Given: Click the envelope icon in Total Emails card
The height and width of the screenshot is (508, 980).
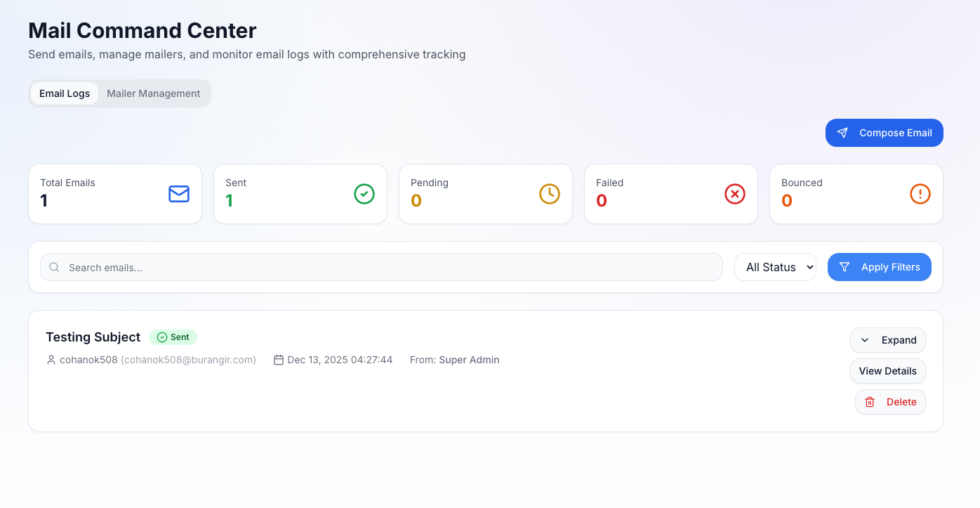Looking at the screenshot, I should [x=179, y=194].
